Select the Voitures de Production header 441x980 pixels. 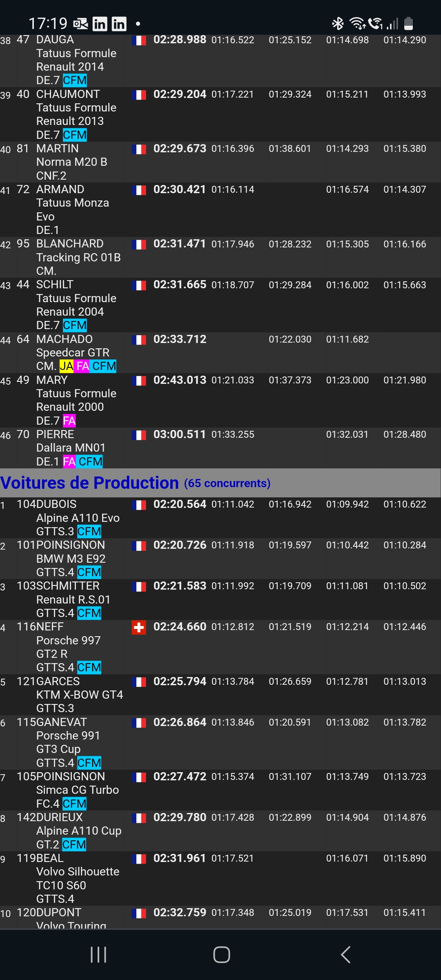click(x=135, y=483)
